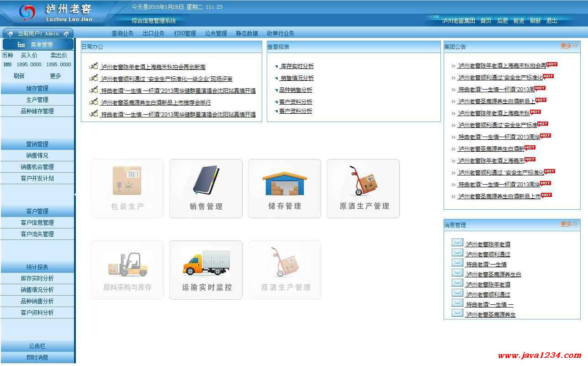The height and width of the screenshot is (366, 588).
Task: Click envelope icon beside 特曲老酒'一生情 一 message
Action: click(457, 303)
